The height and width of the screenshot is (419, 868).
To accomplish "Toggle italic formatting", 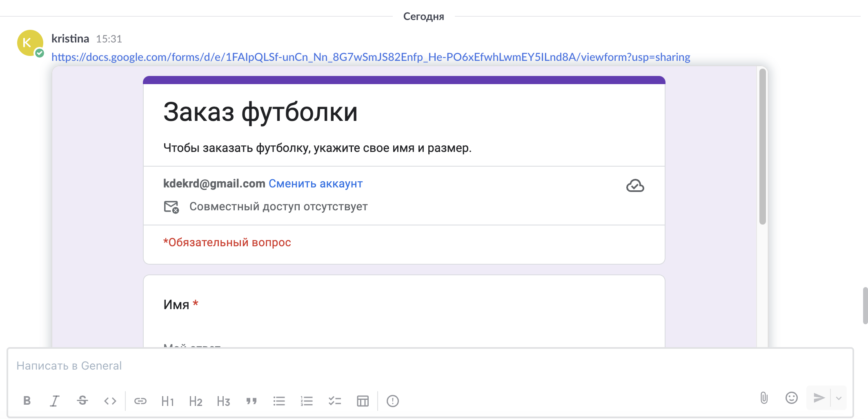I will (55, 401).
